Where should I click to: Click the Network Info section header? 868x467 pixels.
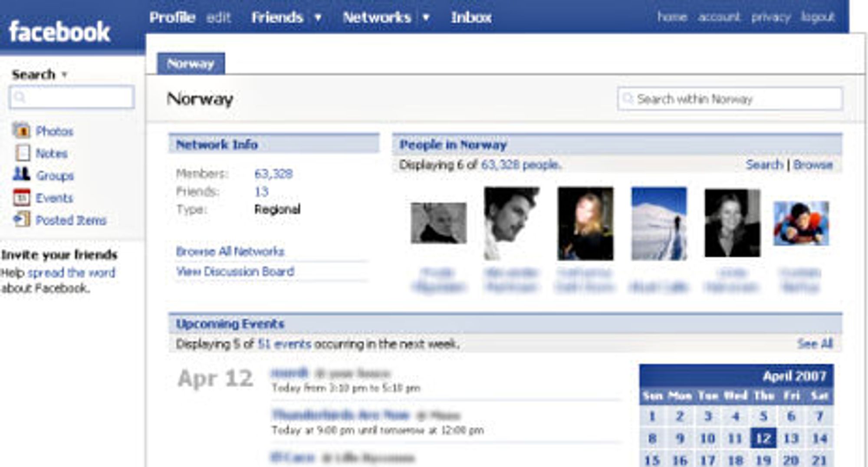tap(274, 144)
